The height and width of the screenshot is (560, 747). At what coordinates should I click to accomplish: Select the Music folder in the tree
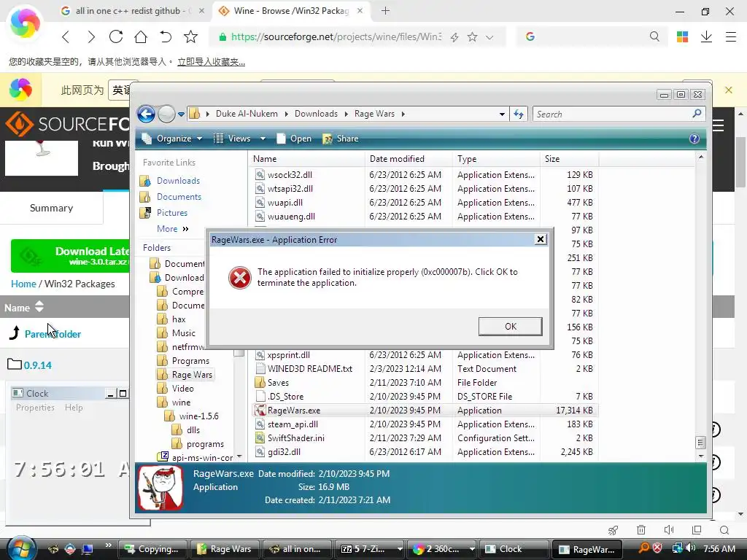[183, 332]
